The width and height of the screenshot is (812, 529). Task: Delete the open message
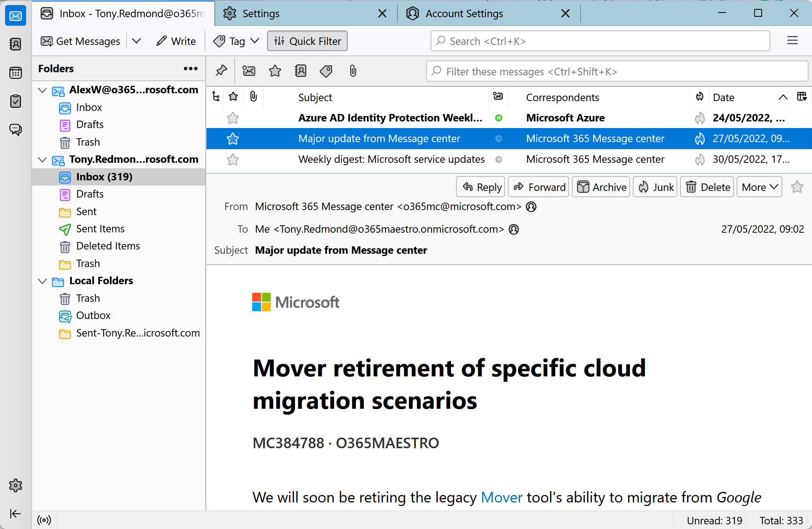coord(707,187)
